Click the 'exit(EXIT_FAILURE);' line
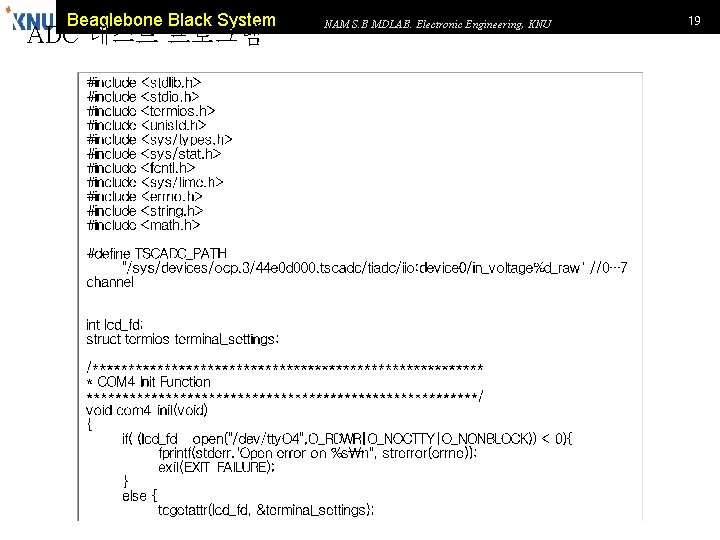720x540 pixels. pyautogui.click(x=216, y=467)
